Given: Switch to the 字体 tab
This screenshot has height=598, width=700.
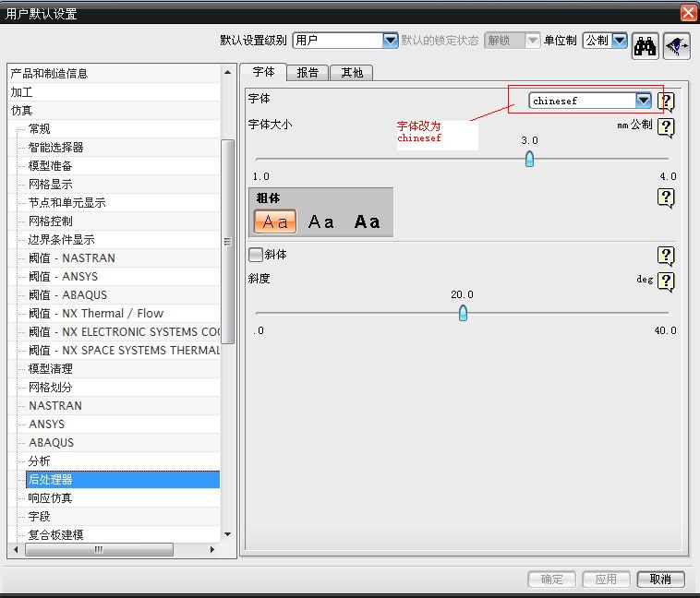Looking at the screenshot, I should pos(263,72).
